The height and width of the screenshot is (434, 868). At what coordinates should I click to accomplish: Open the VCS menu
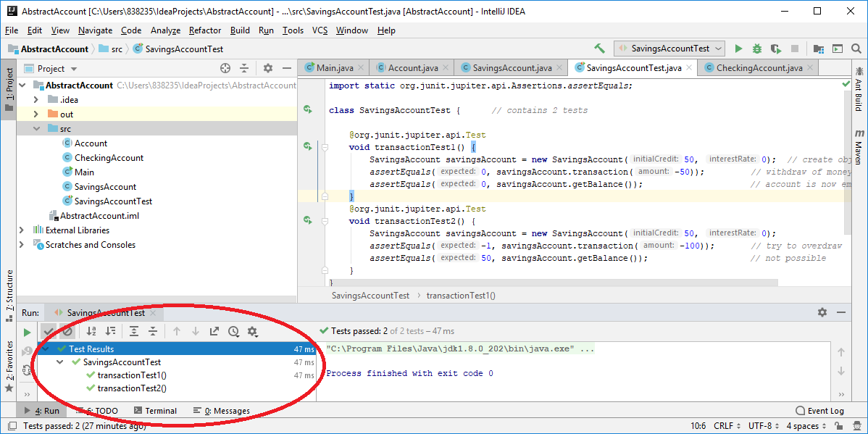[x=320, y=30]
